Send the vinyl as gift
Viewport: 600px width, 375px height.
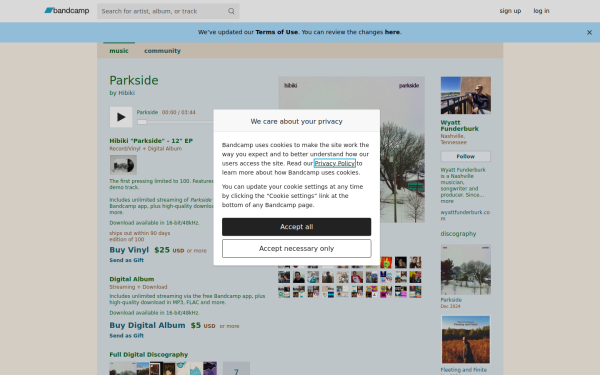click(x=127, y=260)
